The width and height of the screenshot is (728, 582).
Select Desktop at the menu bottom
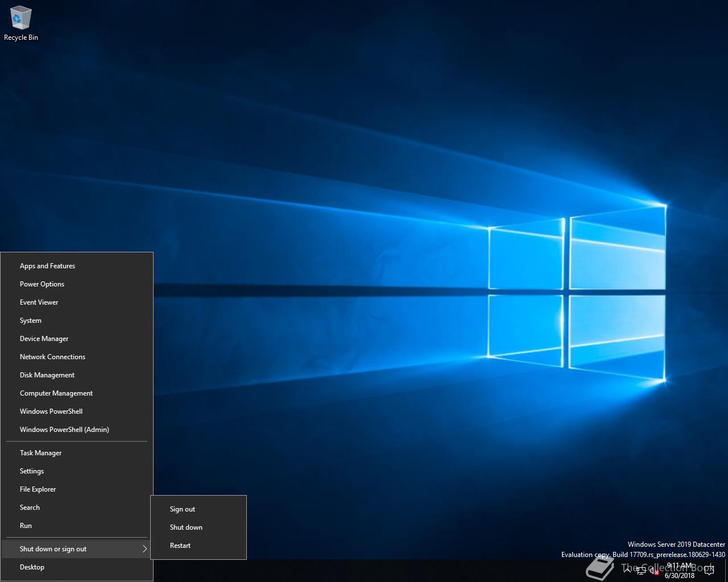(77, 567)
